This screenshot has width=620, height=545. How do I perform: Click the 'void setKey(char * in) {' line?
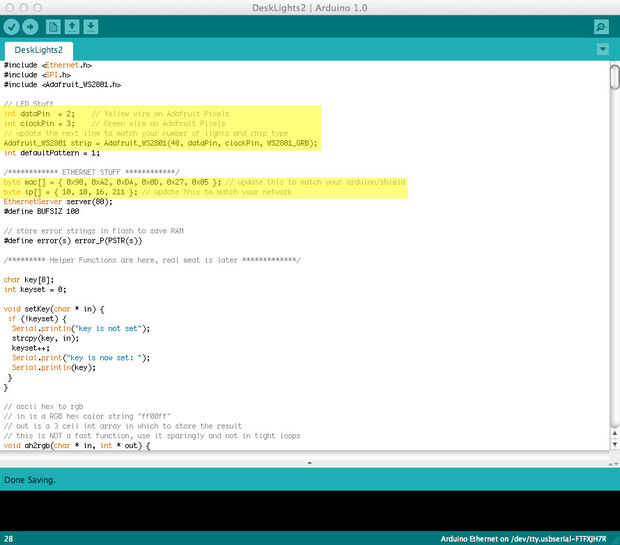[54, 309]
